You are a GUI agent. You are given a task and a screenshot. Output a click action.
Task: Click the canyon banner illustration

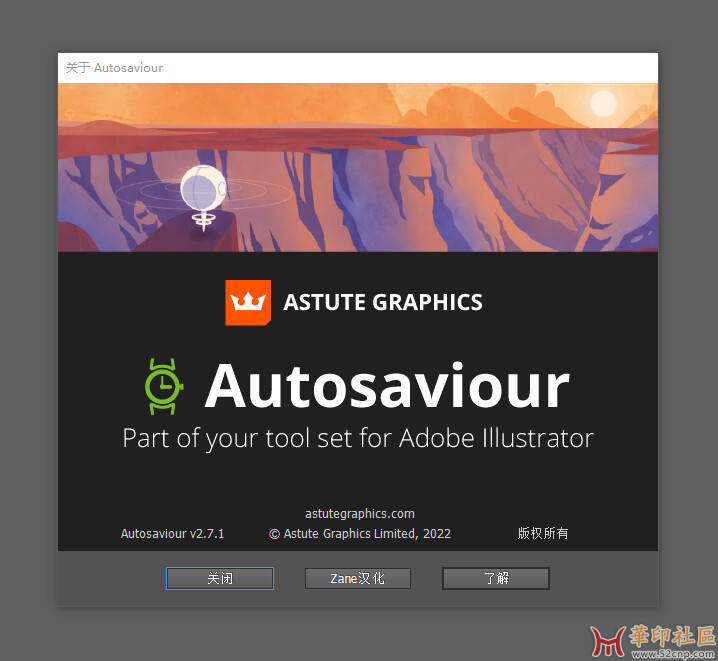(x=358, y=167)
